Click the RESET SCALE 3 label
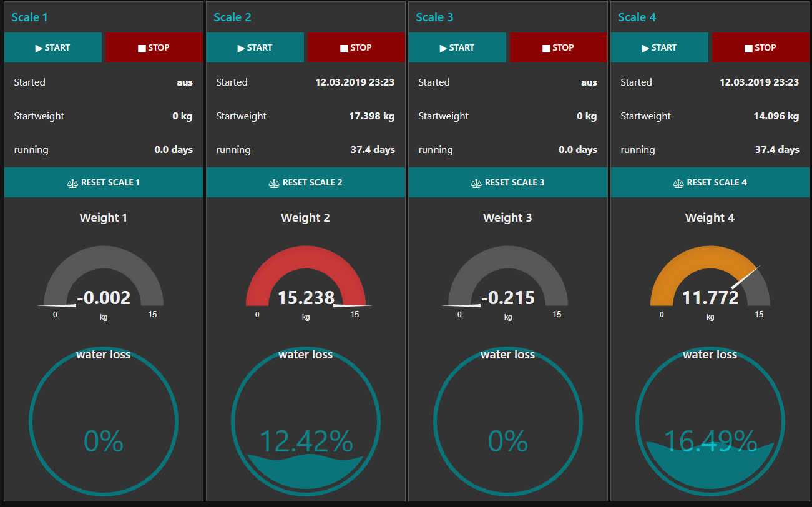 515,183
